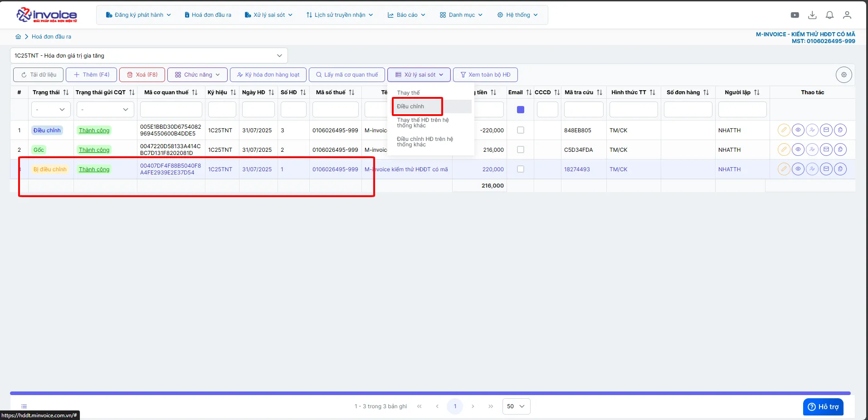Click email envelope icon for invoice row 3
Viewport: 868px width, 420px height.
pyautogui.click(x=826, y=169)
